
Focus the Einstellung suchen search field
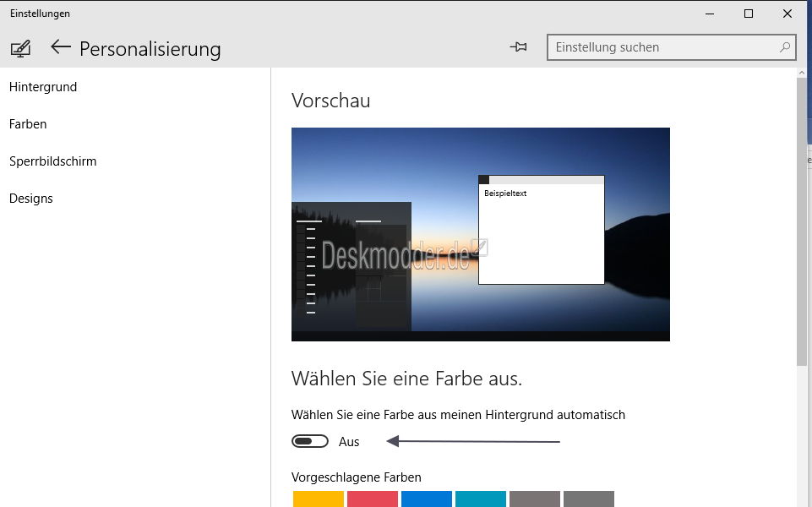click(x=671, y=47)
